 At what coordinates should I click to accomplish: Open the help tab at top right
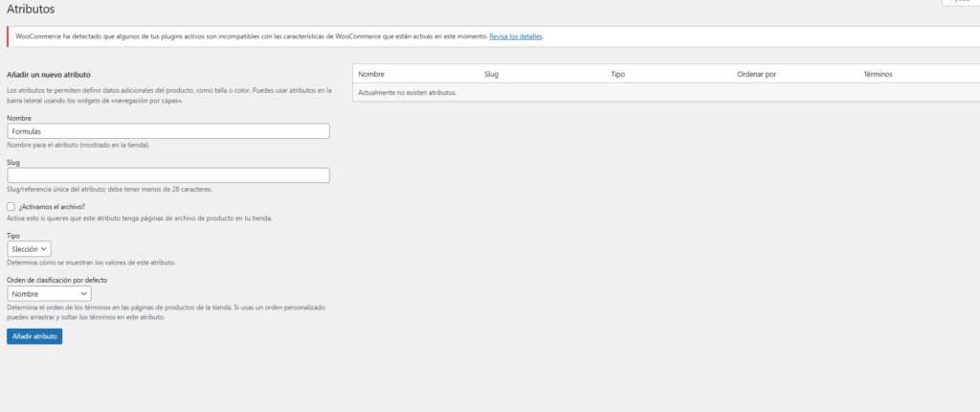pos(961,3)
